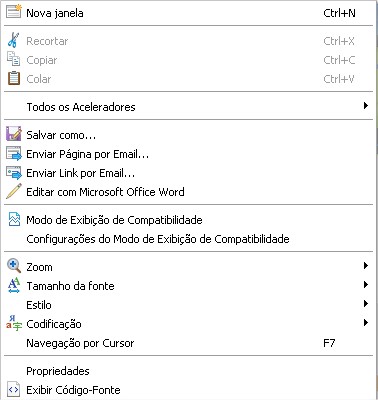Choose the Propriedades menu entry
The height and width of the screenshot is (400, 378).
pos(189,371)
